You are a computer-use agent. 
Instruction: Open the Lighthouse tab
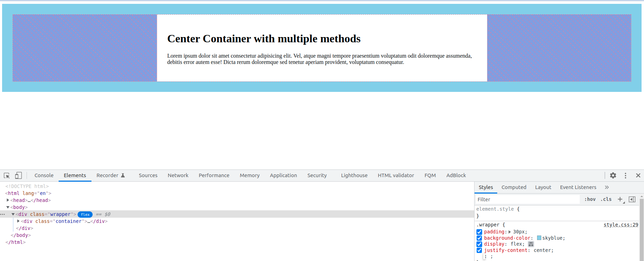pyautogui.click(x=354, y=175)
